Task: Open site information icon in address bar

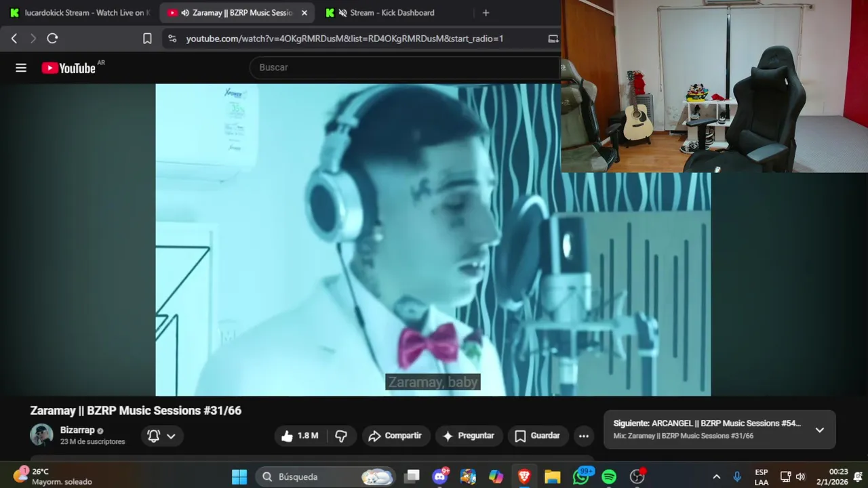Action: click(172, 39)
